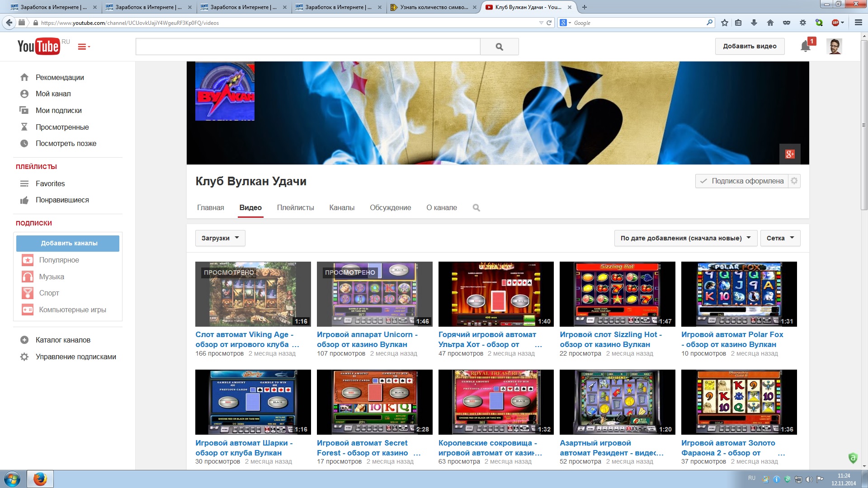Click the search magnifier button
The image size is (868, 488).
coord(499,47)
